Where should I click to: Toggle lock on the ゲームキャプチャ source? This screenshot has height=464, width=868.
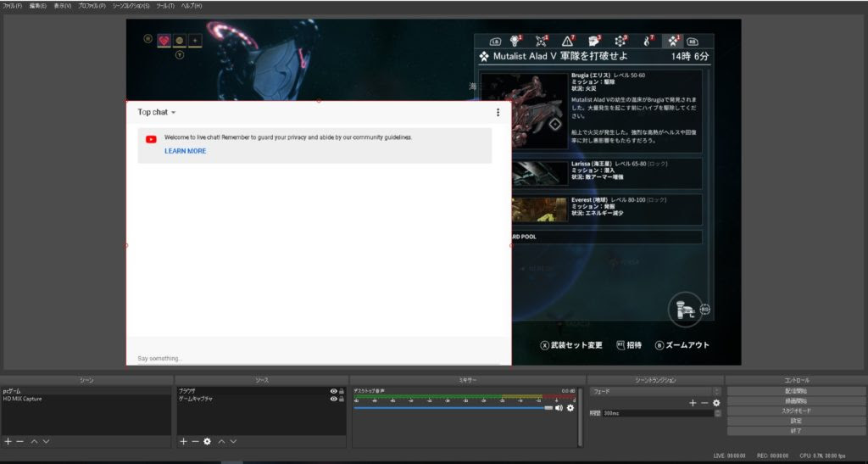point(341,399)
